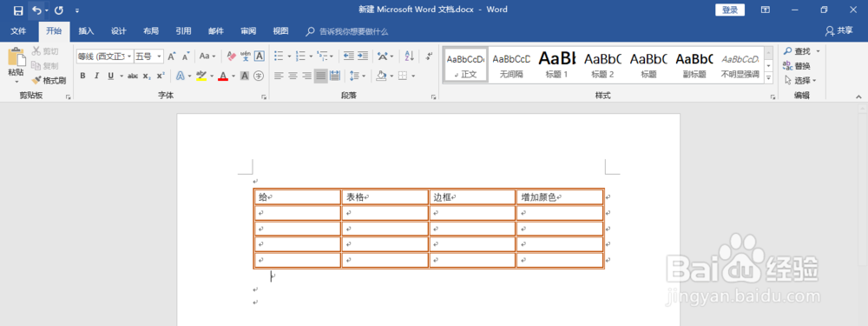
Task: Toggle Strikethrough abc formatting
Action: (133, 76)
